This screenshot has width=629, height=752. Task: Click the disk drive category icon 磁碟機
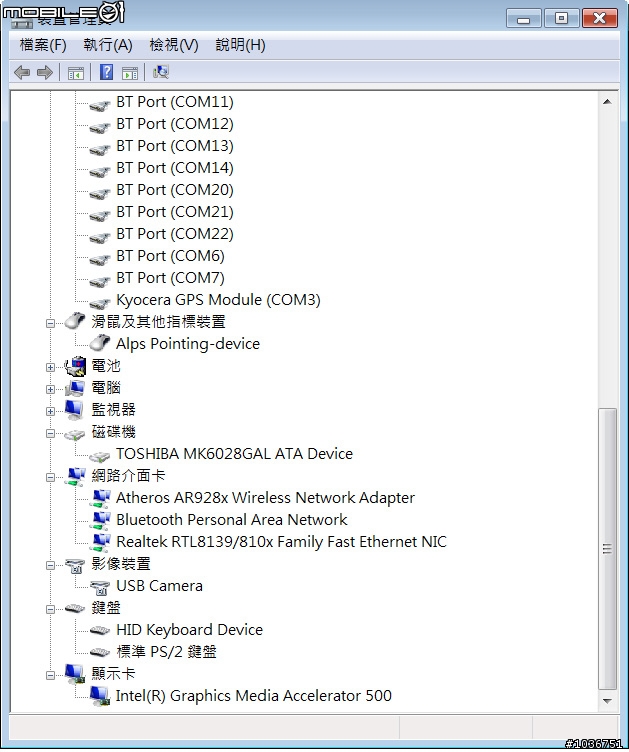[75, 434]
